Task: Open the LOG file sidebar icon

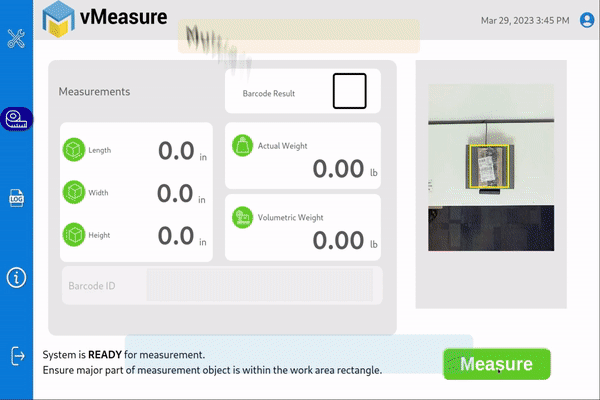Action: pos(16,198)
